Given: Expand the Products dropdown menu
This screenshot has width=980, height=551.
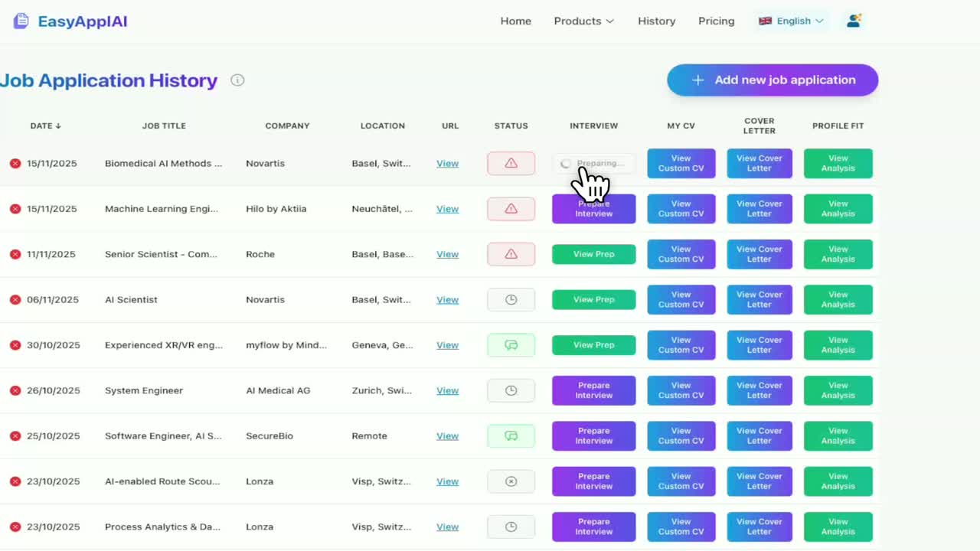Looking at the screenshot, I should pyautogui.click(x=584, y=21).
